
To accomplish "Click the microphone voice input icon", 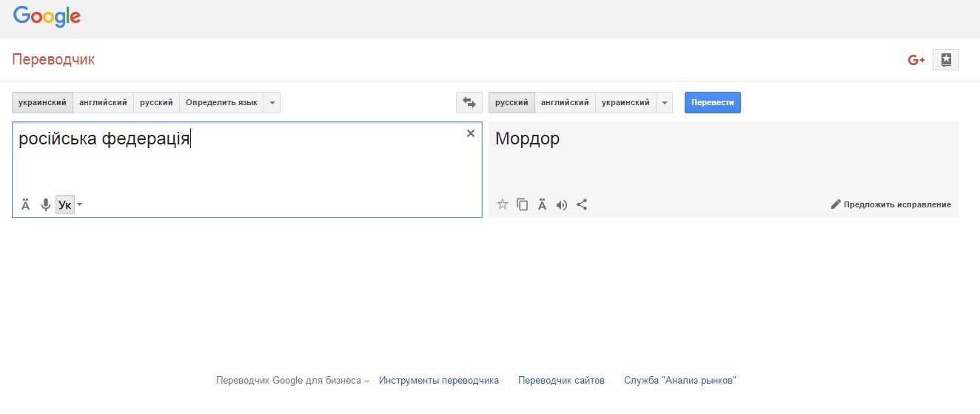I will click(x=45, y=205).
